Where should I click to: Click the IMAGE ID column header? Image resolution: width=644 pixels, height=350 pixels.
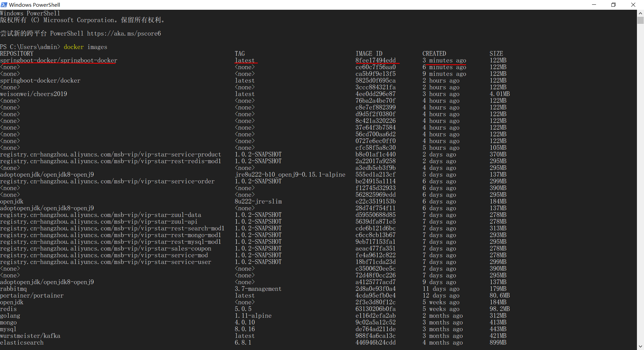pos(369,54)
